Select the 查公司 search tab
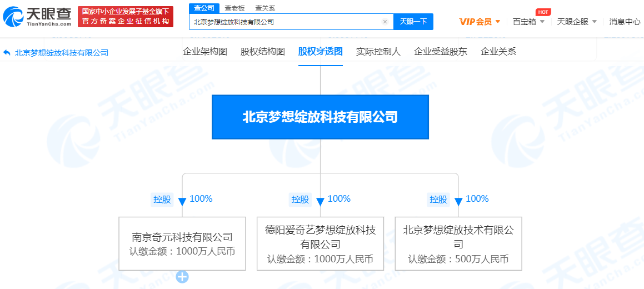 (x=204, y=8)
